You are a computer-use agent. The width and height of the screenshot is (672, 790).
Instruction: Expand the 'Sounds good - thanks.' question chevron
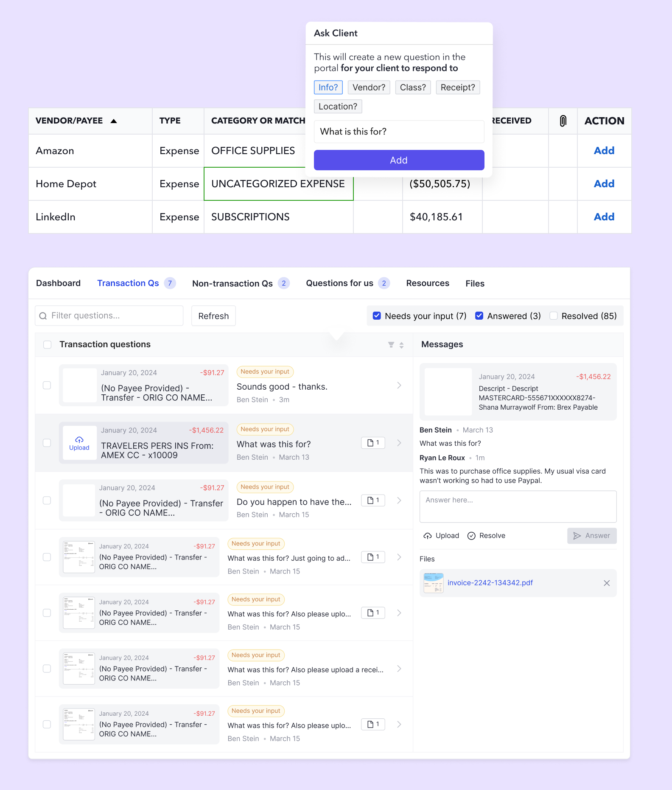[x=399, y=385]
